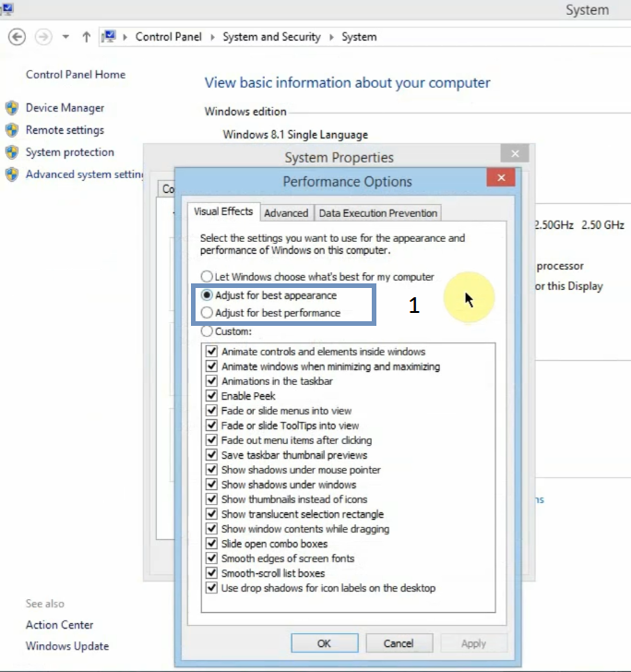Expand chevron after Control Panel breadcrumb
Image resolution: width=631 pixels, height=672 pixels.
click(212, 37)
